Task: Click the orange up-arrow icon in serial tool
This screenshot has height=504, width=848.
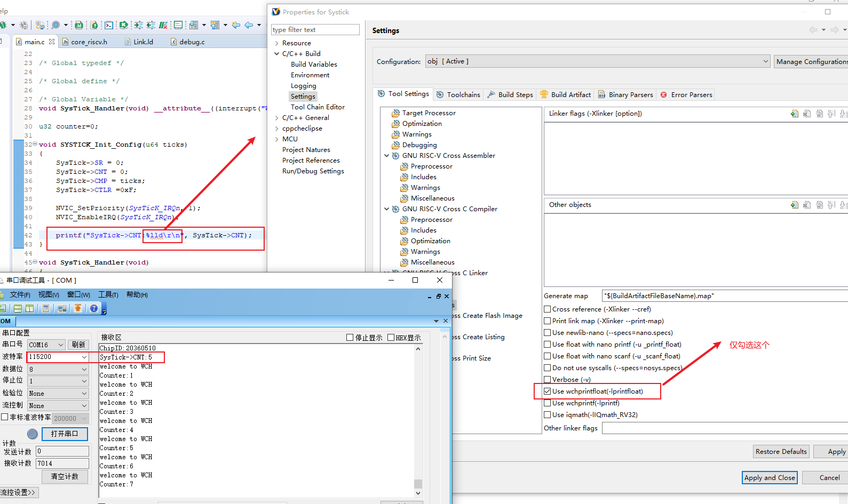Action: tap(78, 308)
